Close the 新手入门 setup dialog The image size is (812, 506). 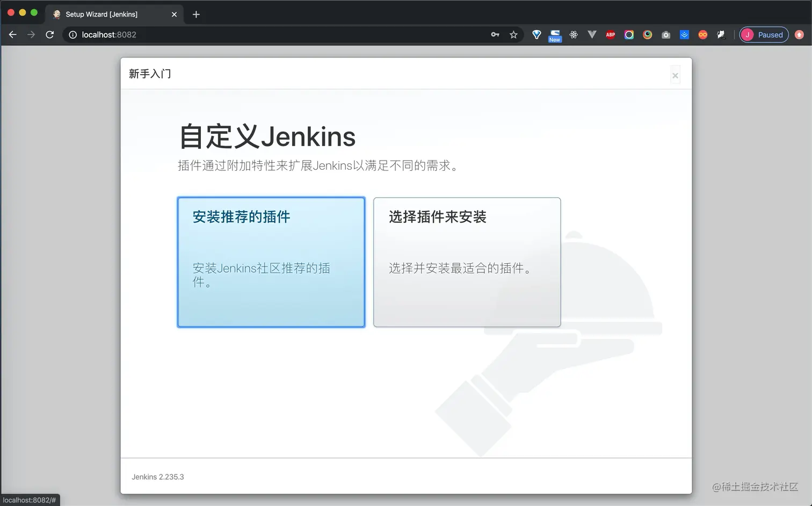[x=675, y=76]
